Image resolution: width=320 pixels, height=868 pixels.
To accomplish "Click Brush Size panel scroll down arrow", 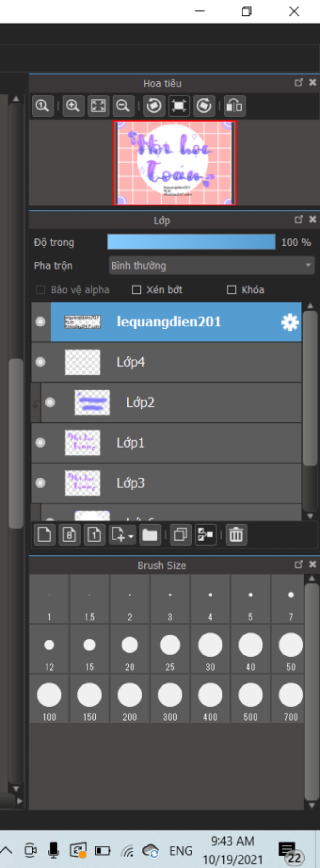I will click(x=312, y=806).
